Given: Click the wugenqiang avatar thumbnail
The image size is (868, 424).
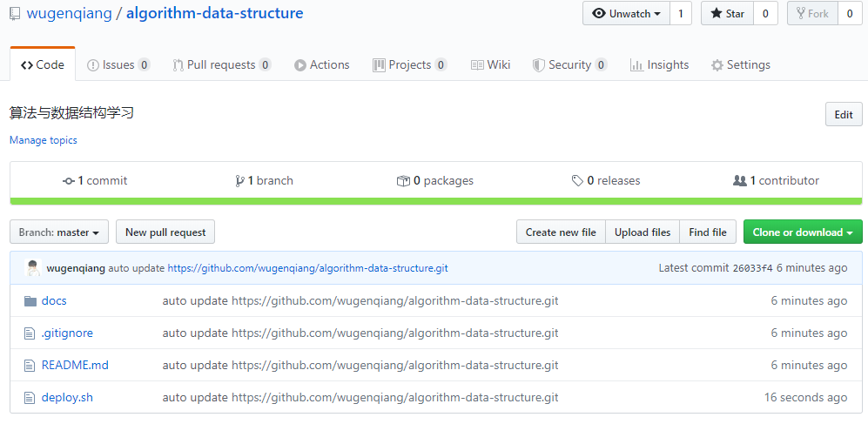Looking at the screenshot, I should click(x=33, y=268).
